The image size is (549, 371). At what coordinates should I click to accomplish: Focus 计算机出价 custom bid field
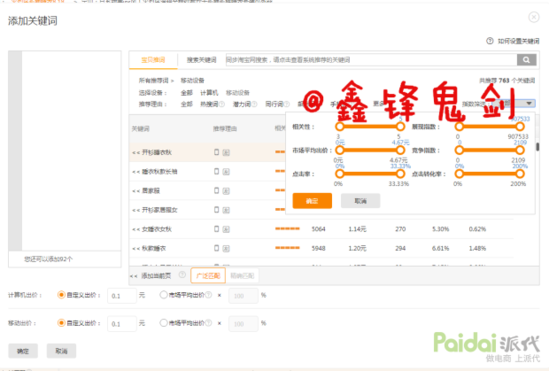[122, 296]
